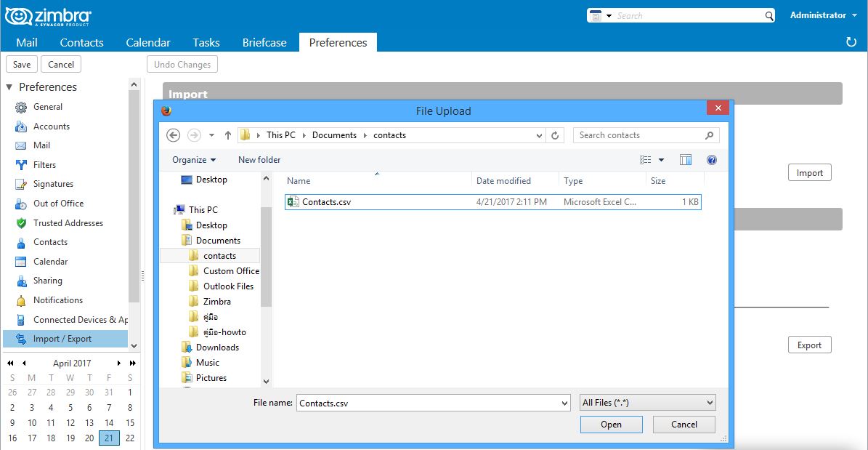
Task: Open recent locations dropdown arrow
Action: click(211, 135)
